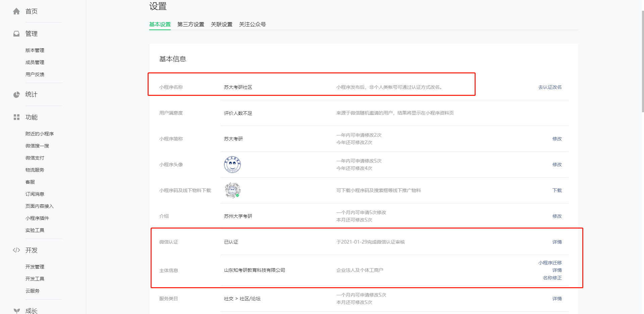Open 详情 for 主体信息
644x314 pixels.
[557, 270]
